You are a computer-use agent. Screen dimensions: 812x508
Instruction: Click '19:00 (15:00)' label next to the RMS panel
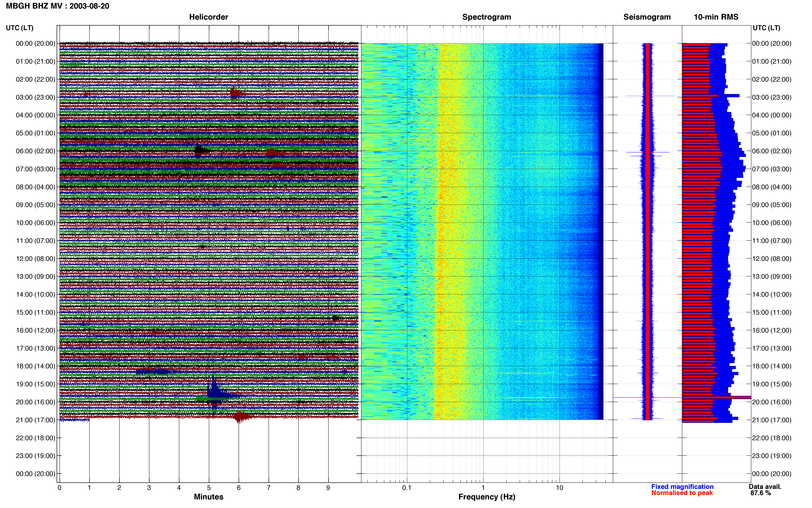[x=772, y=384]
